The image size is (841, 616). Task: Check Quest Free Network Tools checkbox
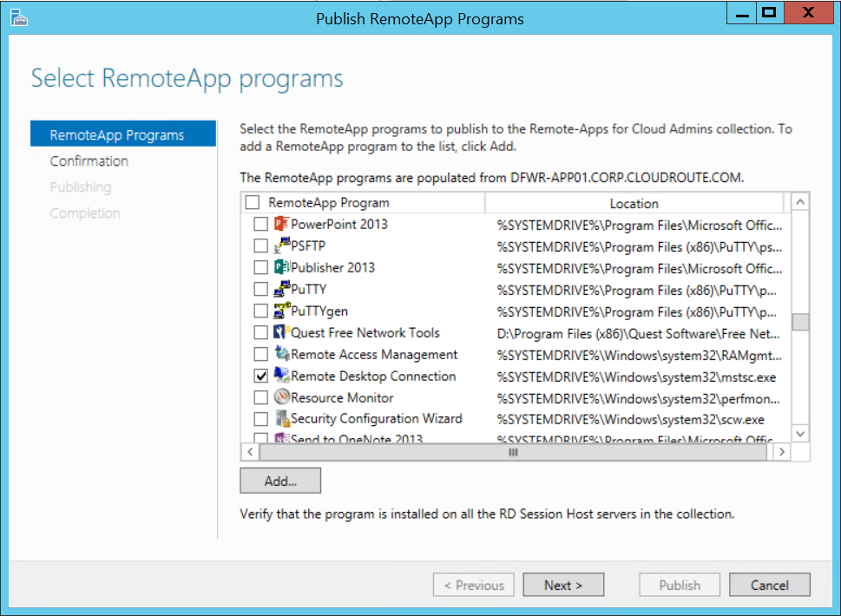[260, 332]
